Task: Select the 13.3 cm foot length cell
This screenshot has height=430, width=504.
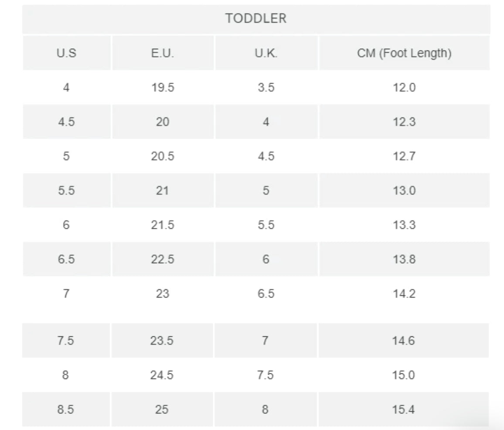Action: click(x=404, y=225)
